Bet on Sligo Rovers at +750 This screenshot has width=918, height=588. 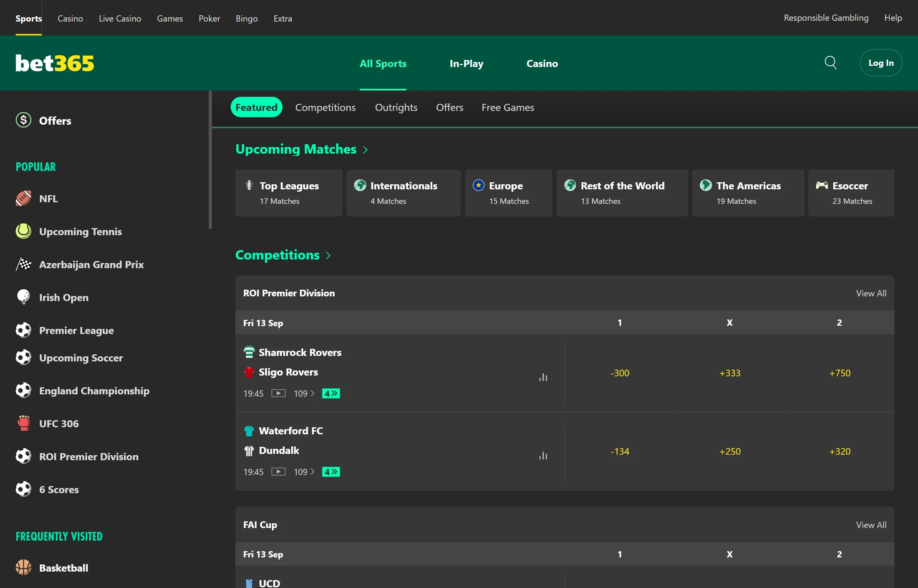click(840, 373)
